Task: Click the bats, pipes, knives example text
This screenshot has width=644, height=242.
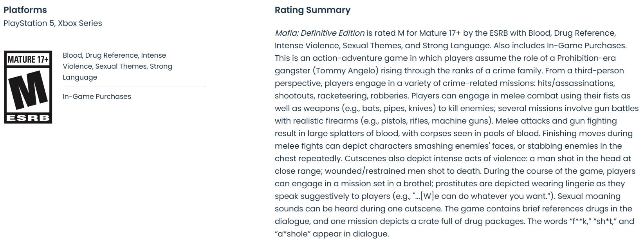Action: tap(399, 108)
